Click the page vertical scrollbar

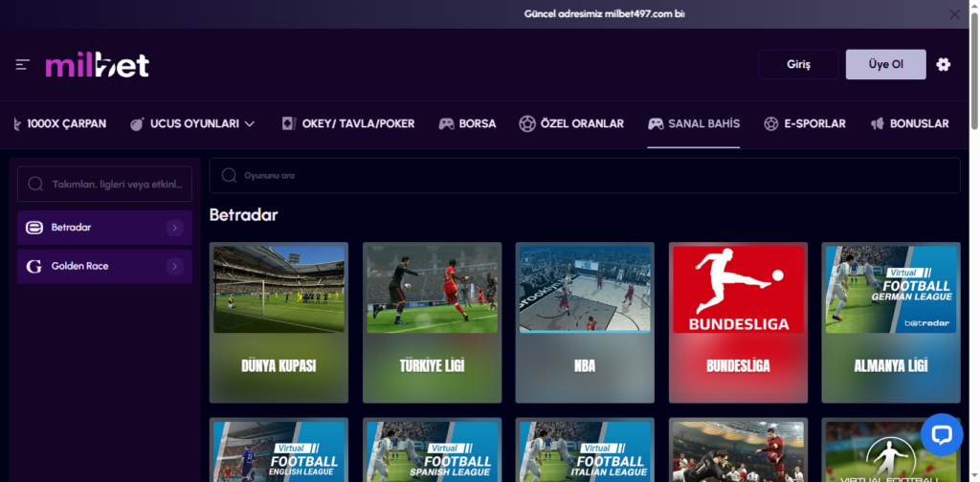click(x=974, y=239)
